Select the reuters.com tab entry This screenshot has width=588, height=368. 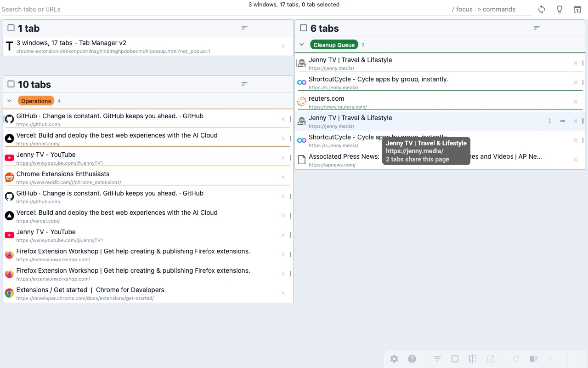[413, 102]
